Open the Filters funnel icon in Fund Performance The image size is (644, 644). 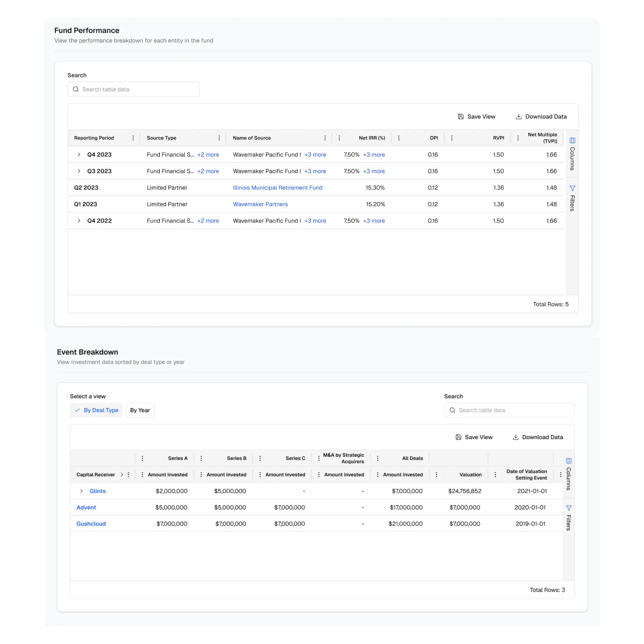coord(572,188)
